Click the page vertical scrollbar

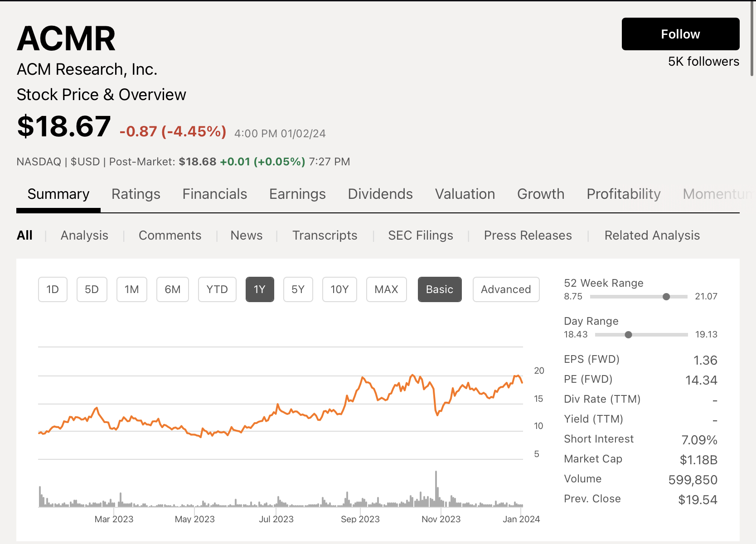752,38
